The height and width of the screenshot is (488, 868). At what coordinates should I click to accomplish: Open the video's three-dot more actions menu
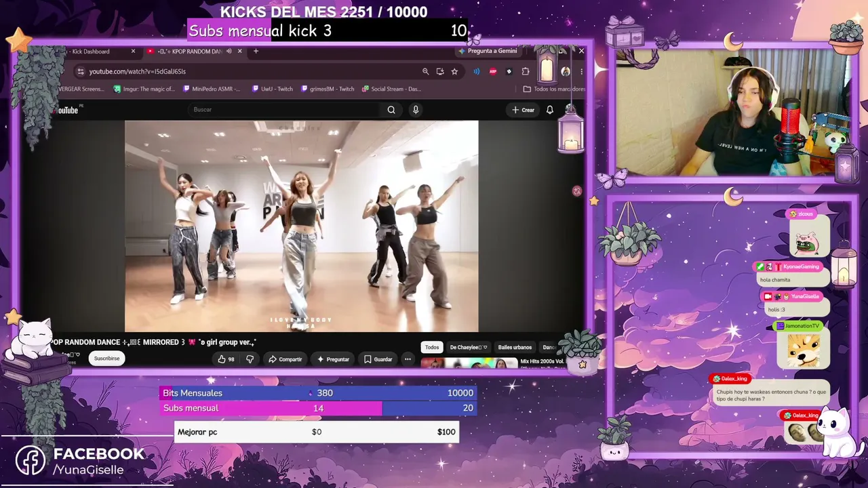pyautogui.click(x=408, y=359)
